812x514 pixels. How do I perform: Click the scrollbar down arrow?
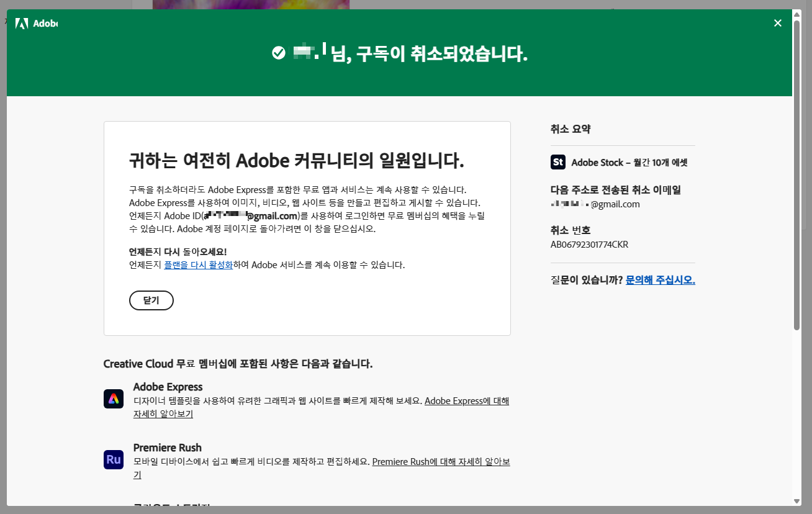797,501
